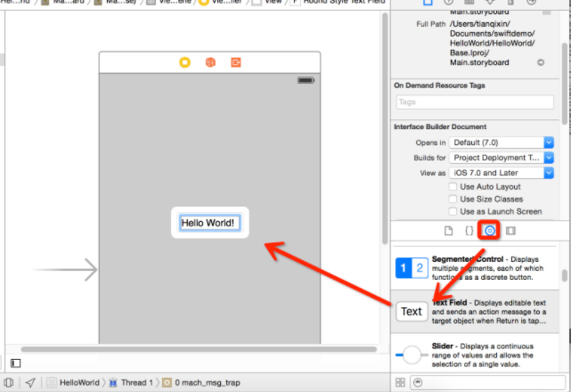Click the Full Path text value
571x392 pixels.
[492, 43]
